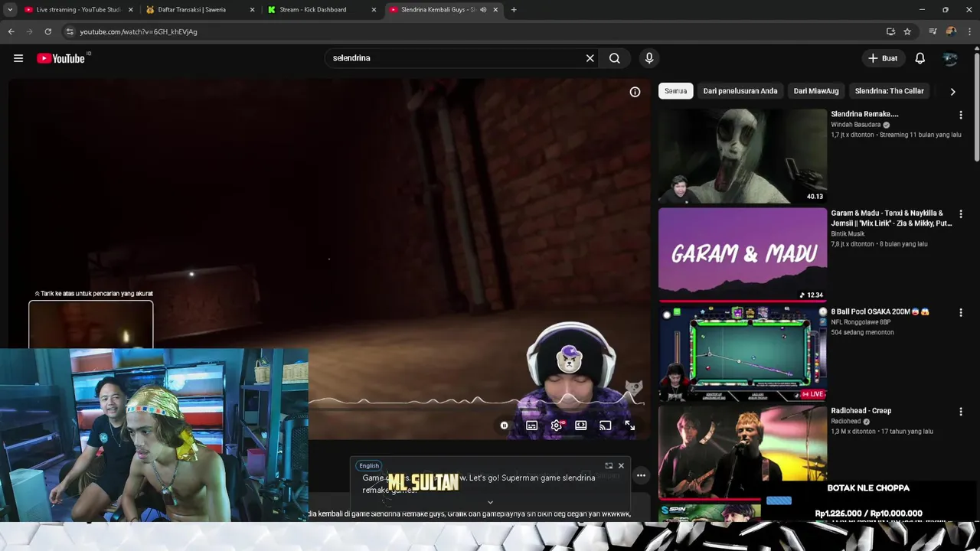
Task: Clear the search box text
Action: [x=590, y=58]
